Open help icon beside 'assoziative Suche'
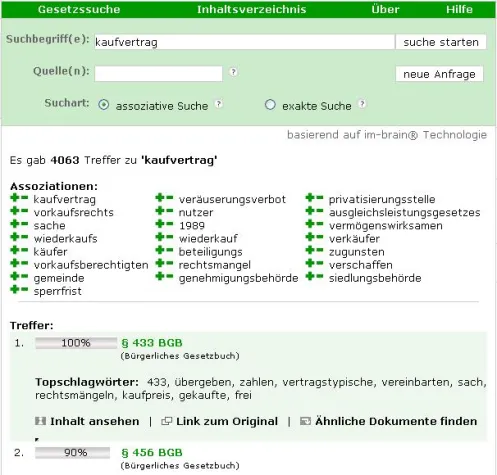The height and width of the screenshot is (475, 497). point(218,104)
